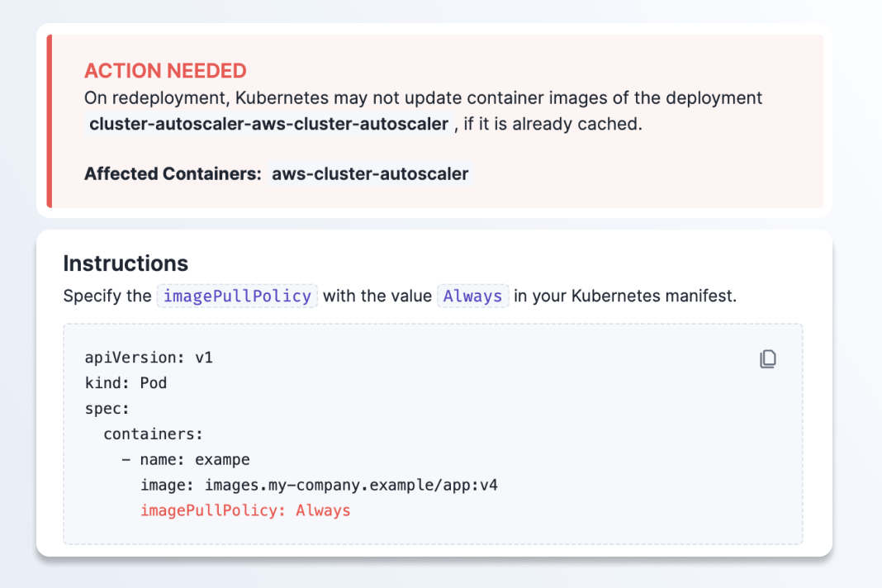Click the image: images.my-company.example/app:v4 line
882x588 pixels.
point(319,485)
